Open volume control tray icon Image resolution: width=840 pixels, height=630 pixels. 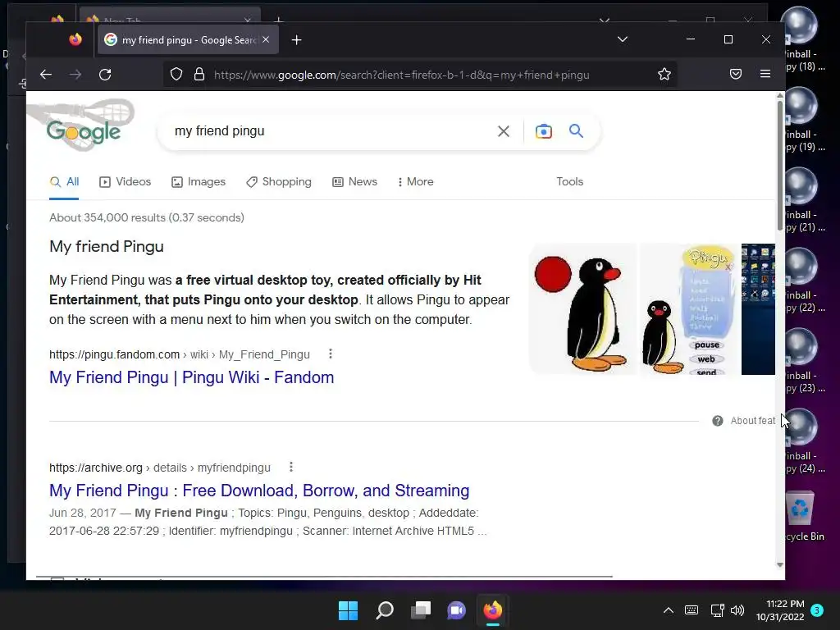(x=737, y=610)
